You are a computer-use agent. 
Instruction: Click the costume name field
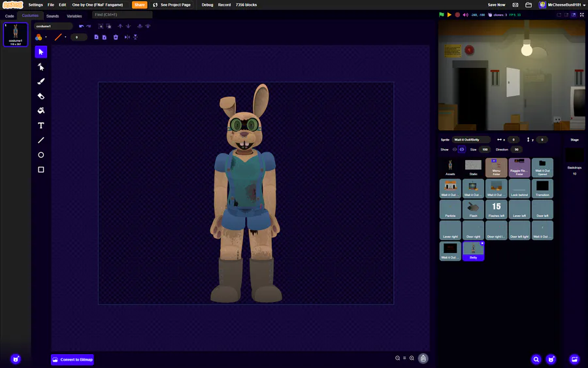coord(54,26)
